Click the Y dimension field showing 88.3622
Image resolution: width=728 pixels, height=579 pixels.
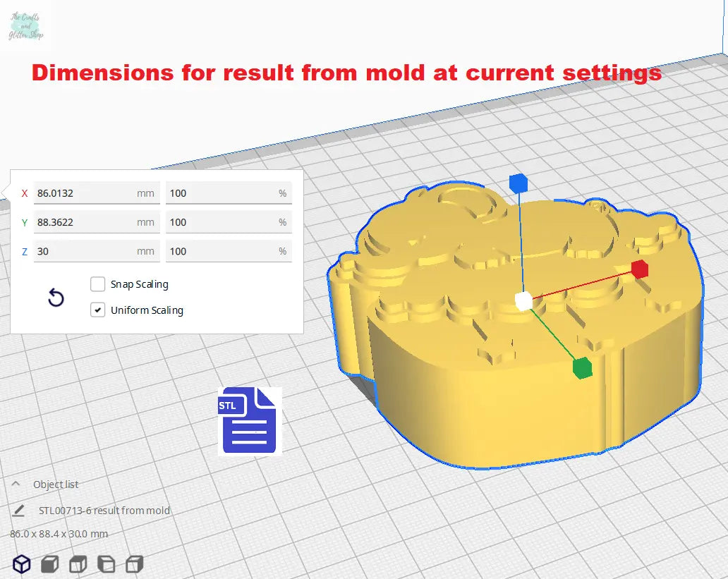pyautogui.click(x=85, y=221)
